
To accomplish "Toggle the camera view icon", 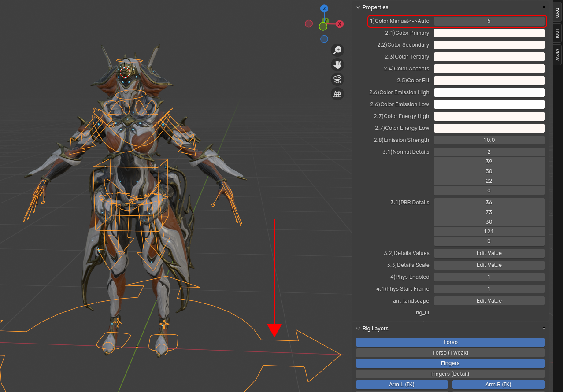I will (x=338, y=79).
